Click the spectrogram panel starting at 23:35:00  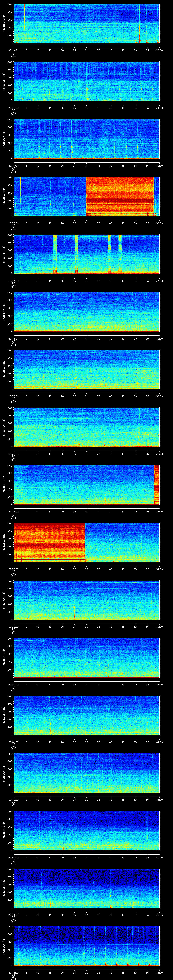[86, 369]
